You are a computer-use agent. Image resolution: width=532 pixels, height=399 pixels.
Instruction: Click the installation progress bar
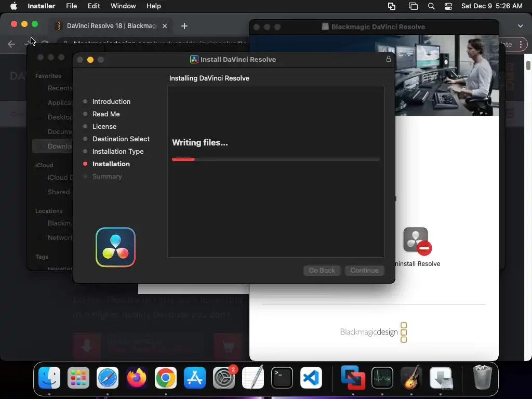275,159
